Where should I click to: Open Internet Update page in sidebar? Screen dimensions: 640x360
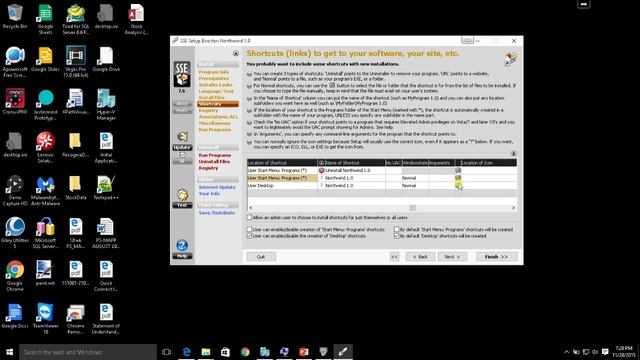click(217, 187)
